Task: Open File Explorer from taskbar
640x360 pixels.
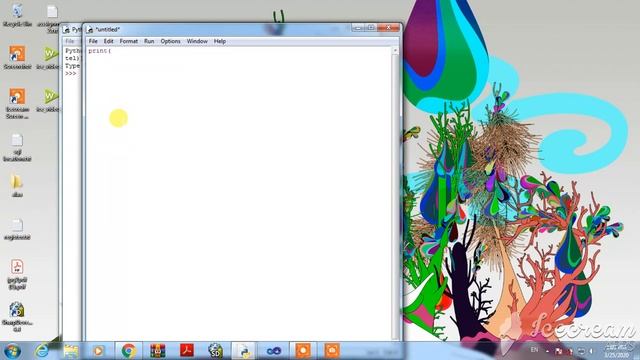Action: click(x=71, y=351)
